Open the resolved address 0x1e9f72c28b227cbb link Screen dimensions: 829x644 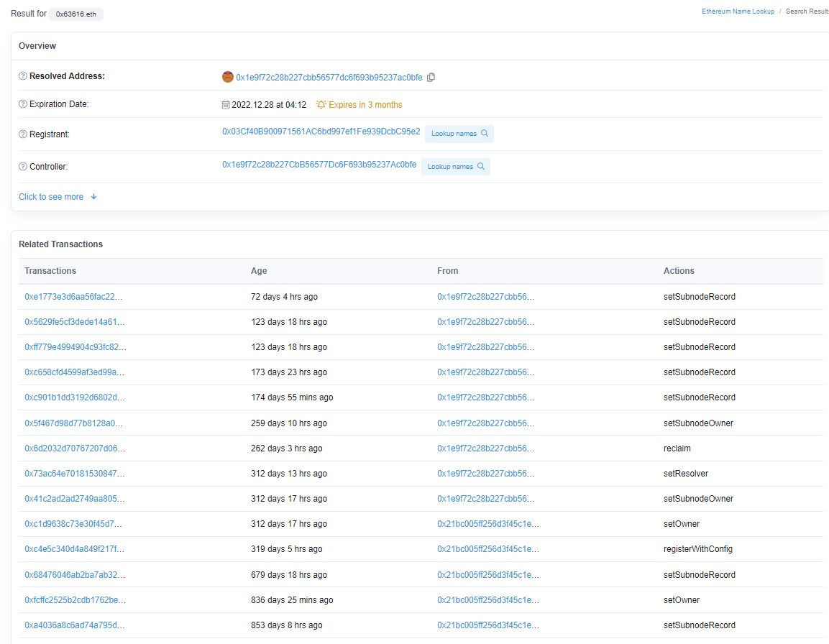click(x=329, y=78)
